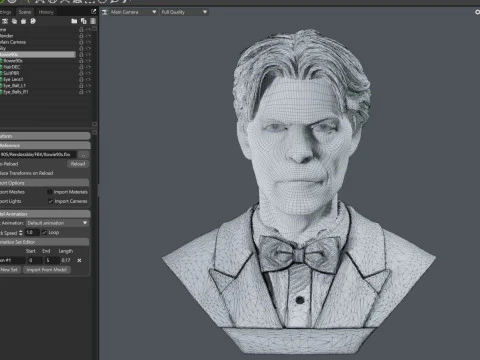Lock the Eye_Ball_L1 mesh row
Viewport: 480px width, 360px height.
81,86
